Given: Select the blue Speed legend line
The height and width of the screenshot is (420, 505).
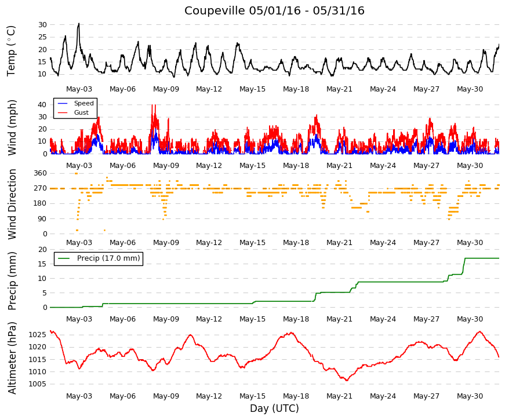Looking at the screenshot, I should (63, 103).
